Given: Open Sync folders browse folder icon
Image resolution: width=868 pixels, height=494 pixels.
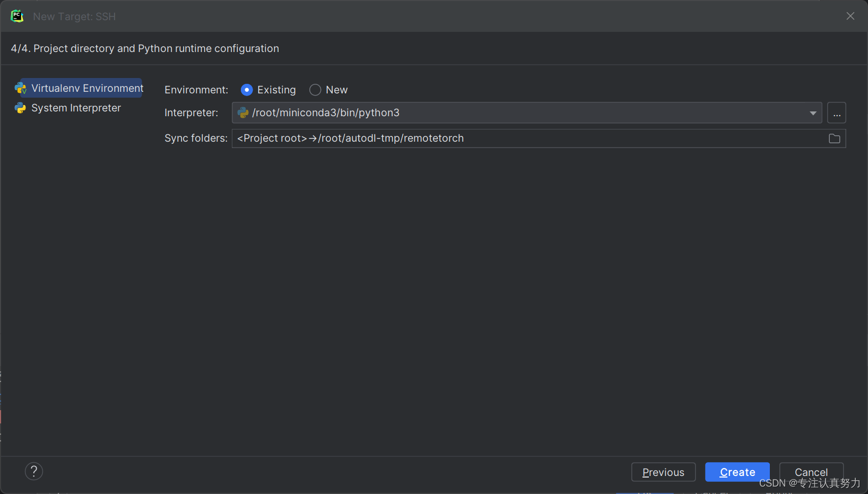Looking at the screenshot, I should (x=835, y=138).
